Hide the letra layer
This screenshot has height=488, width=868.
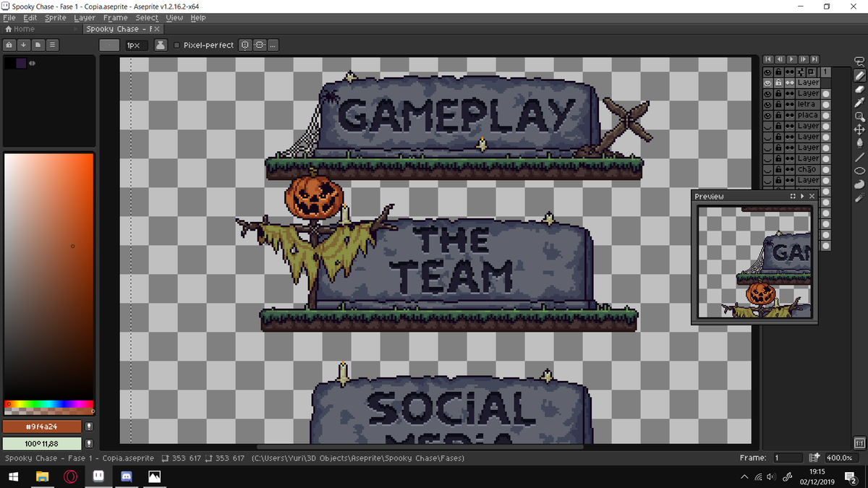click(768, 105)
